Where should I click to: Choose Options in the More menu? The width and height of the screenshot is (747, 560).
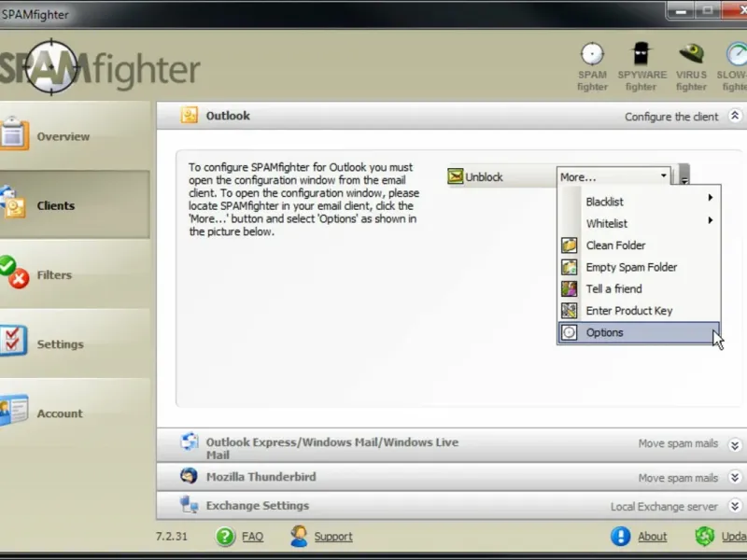pyautogui.click(x=639, y=332)
